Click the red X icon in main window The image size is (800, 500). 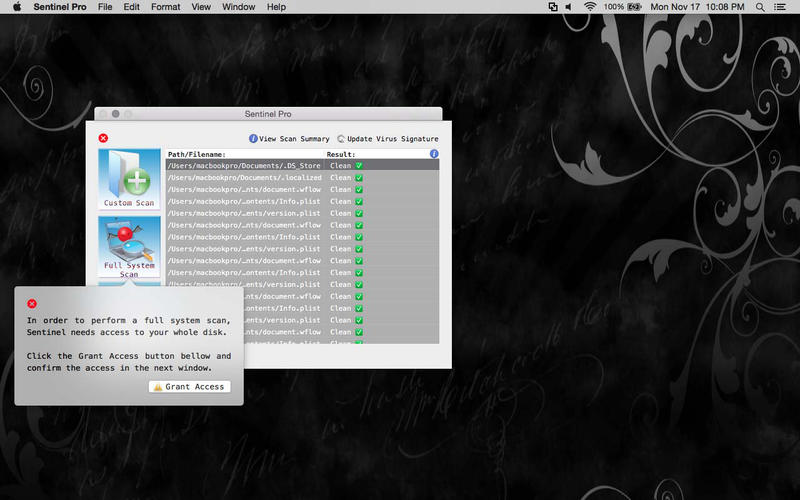pos(103,138)
